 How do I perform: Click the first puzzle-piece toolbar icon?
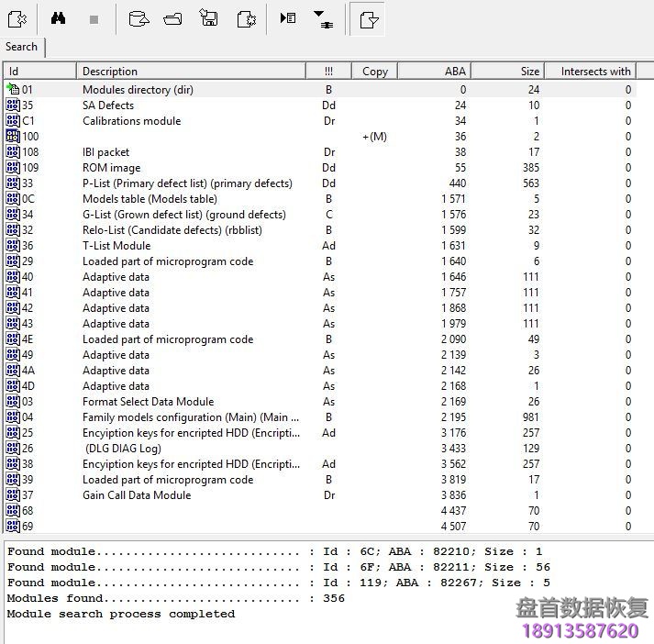17,18
